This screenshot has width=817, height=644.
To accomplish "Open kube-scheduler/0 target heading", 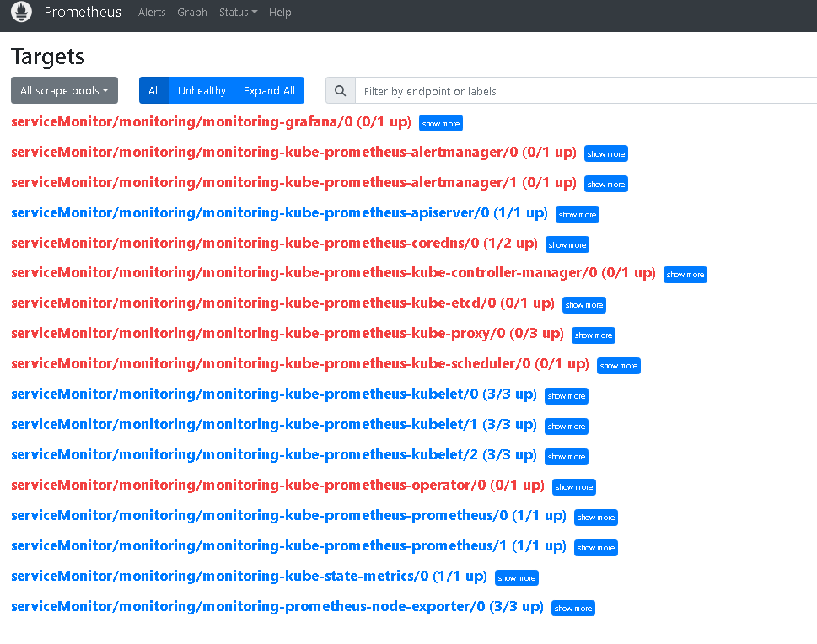I will (300, 363).
